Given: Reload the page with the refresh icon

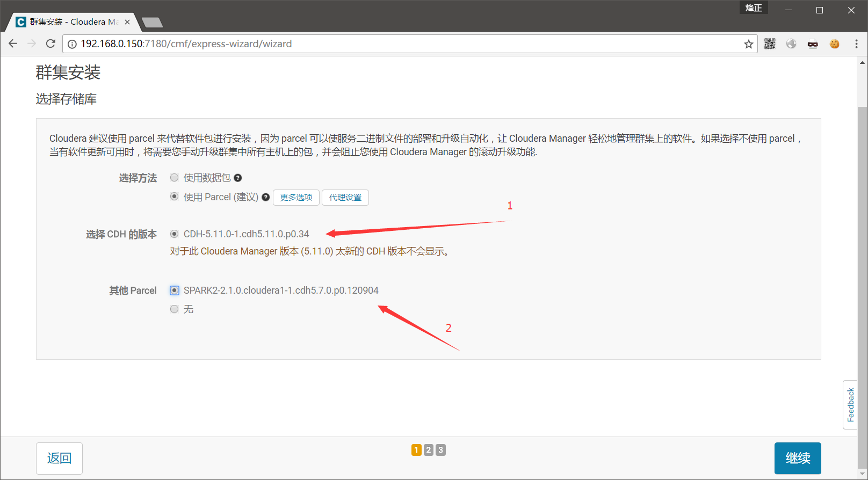Looking at the screenshot, I should (50, 43).
